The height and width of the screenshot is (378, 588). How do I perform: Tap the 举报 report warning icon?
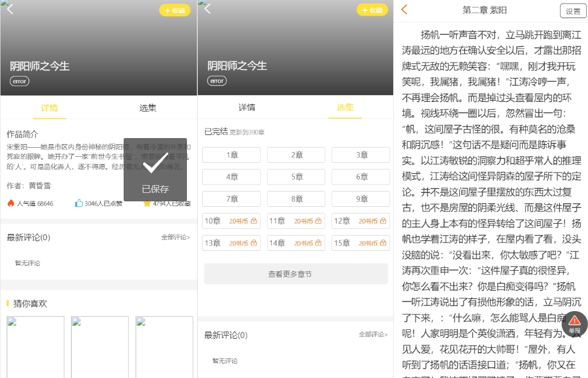(574, 324)
